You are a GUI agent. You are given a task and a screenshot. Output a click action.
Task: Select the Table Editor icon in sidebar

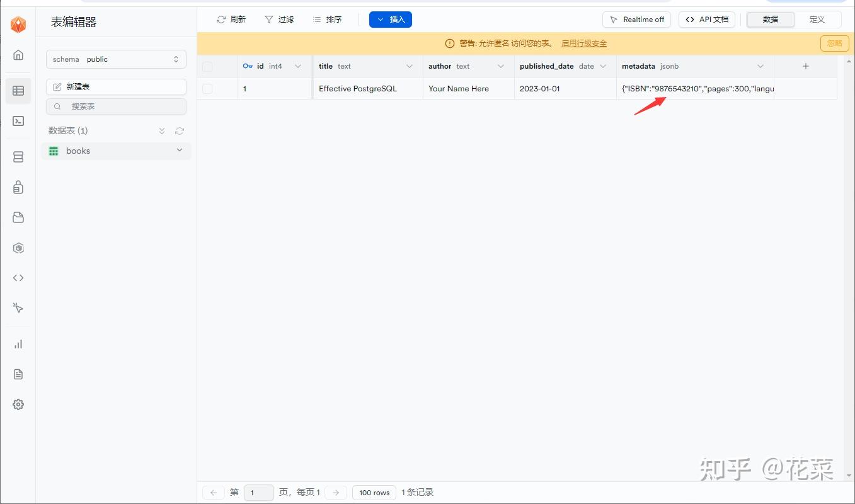pyautogui.click(x=18, y=91)
